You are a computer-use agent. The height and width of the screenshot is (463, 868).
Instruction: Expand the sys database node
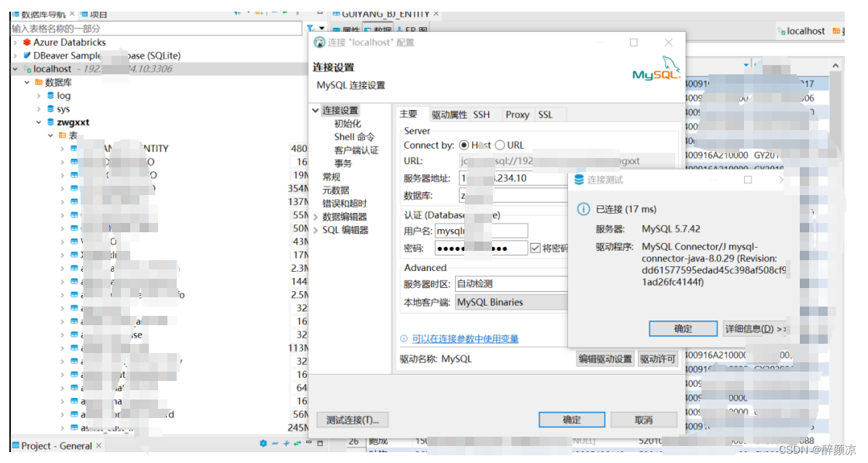click(39, 109)
